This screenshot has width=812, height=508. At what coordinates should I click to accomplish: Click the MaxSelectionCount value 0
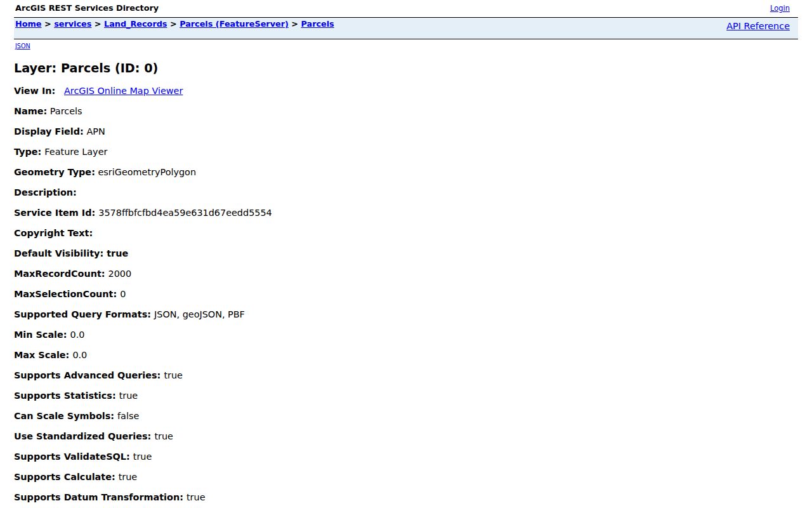tap(123, 294)
